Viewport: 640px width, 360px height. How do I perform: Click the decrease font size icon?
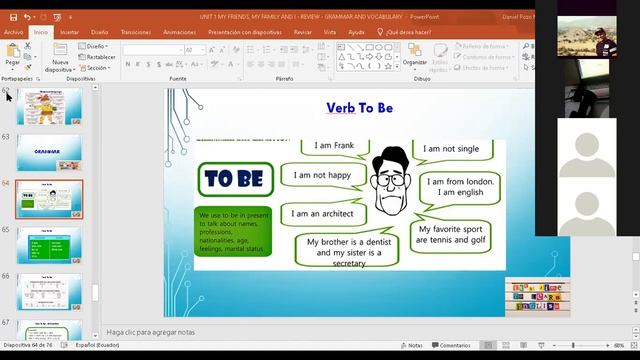222,50
